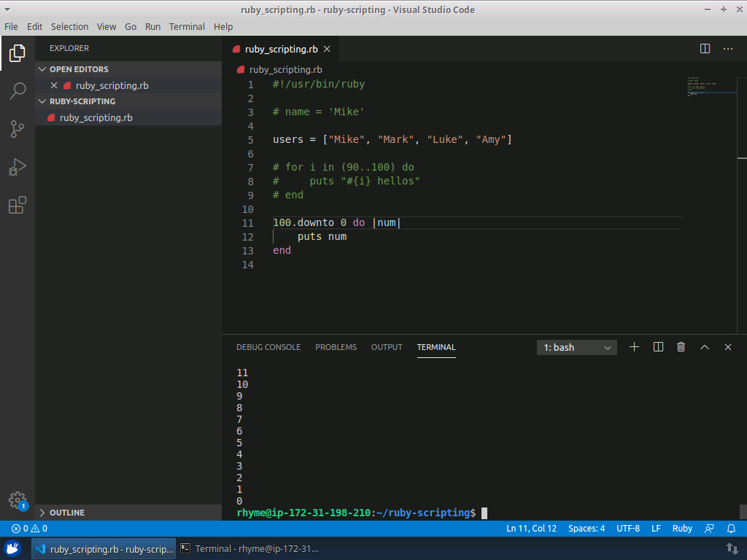This screenshot has height=560, width=747.
Task: Split the terminal panel
Action: pyautogui.click(x=658, y=347)
